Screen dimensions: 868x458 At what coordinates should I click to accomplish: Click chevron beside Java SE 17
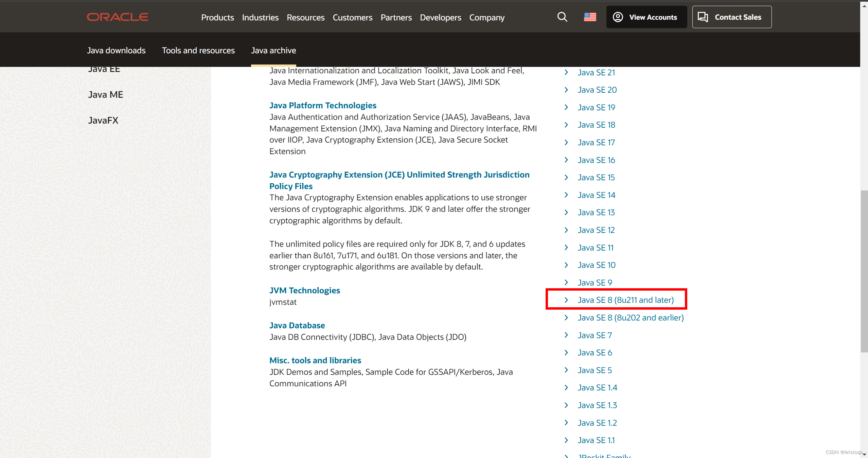(x=566, y=142)
